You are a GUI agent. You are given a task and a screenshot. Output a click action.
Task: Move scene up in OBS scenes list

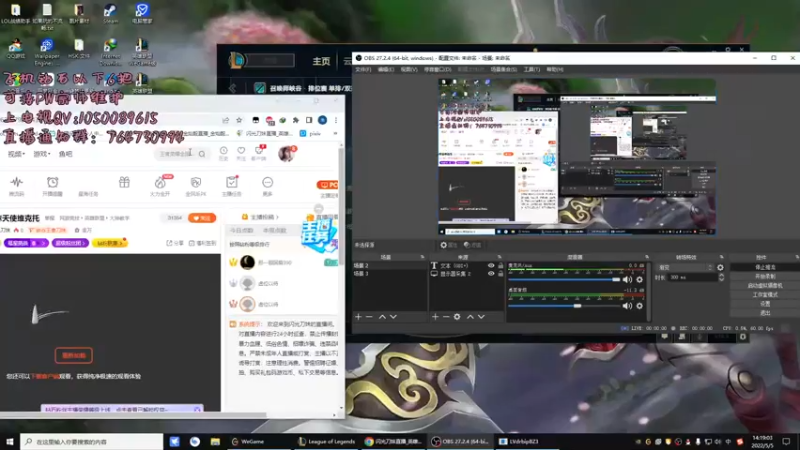[x=382, y=317]
